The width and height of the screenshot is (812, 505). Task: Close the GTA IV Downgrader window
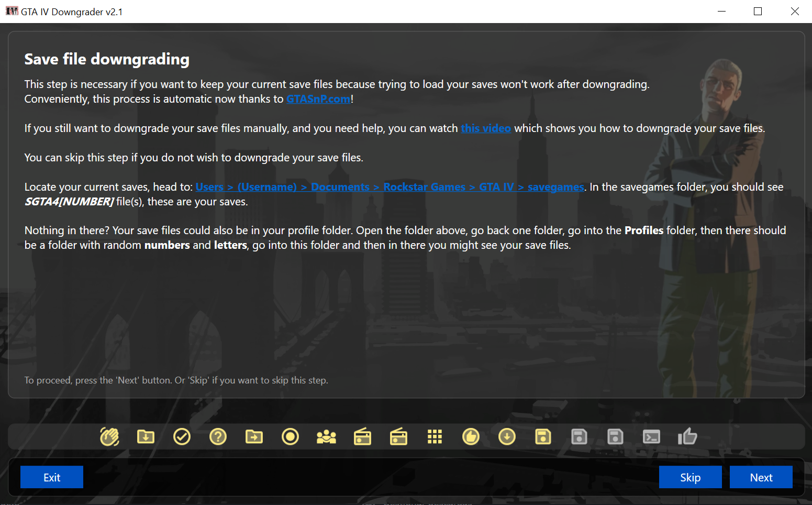[x=794, y=11]
